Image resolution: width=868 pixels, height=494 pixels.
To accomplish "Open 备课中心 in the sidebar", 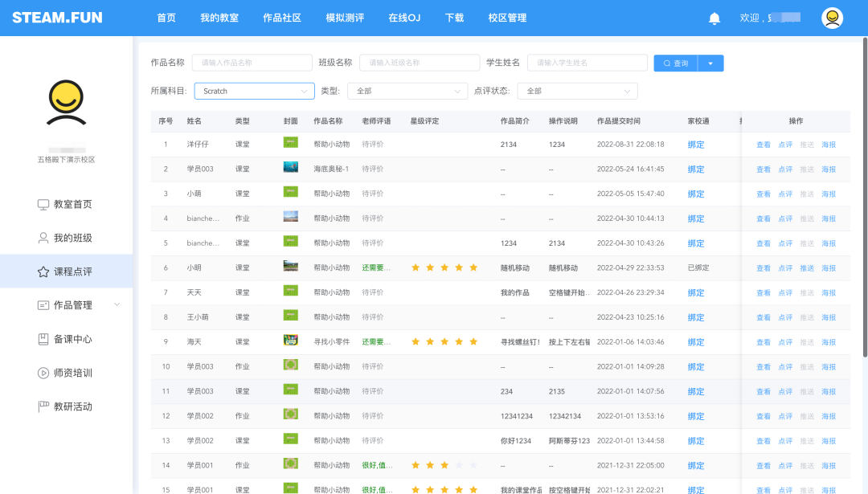I will tap(72, 339).
